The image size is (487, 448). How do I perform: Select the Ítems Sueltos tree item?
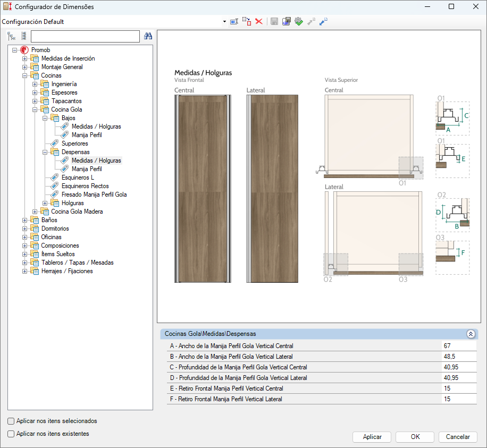coord(58,254)
